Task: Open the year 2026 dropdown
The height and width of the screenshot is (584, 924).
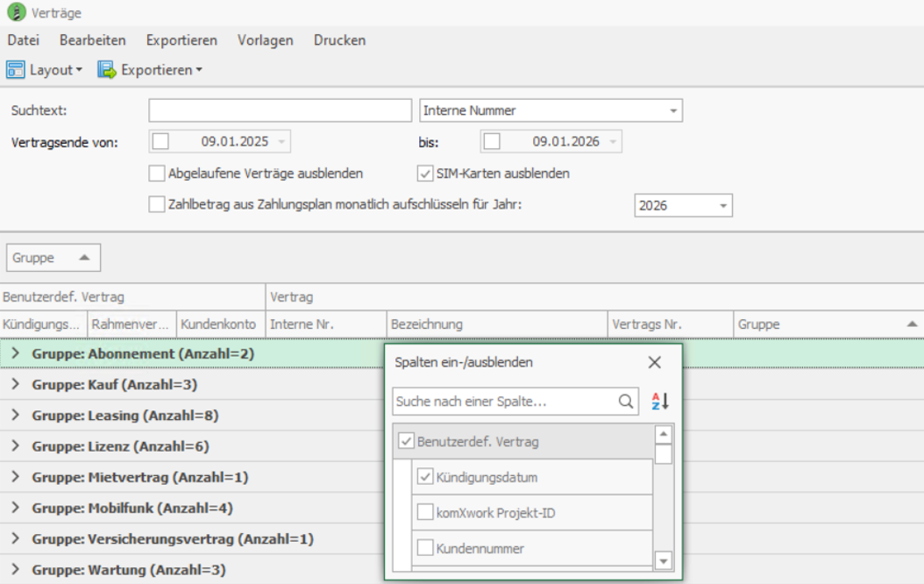Action: 722,206
